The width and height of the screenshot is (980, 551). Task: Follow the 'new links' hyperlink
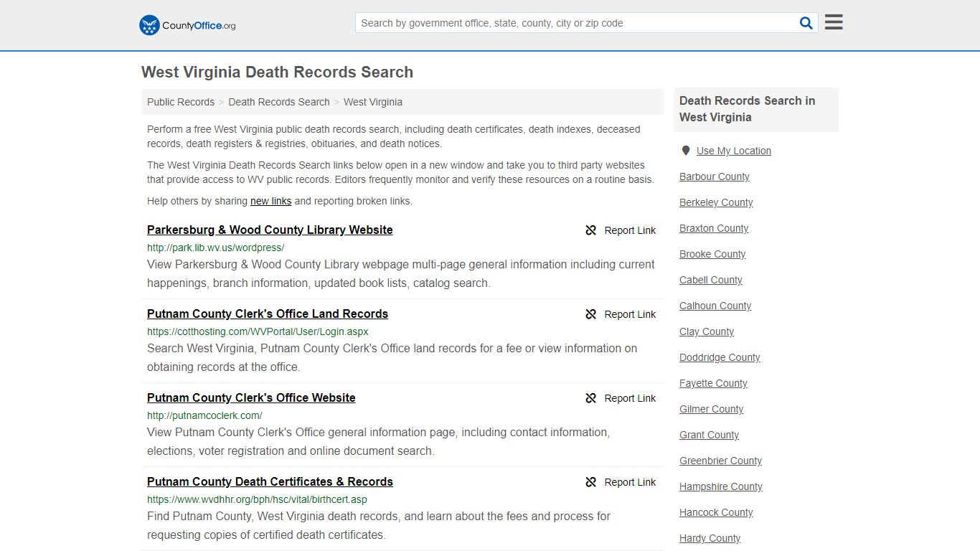click(270, 201)
